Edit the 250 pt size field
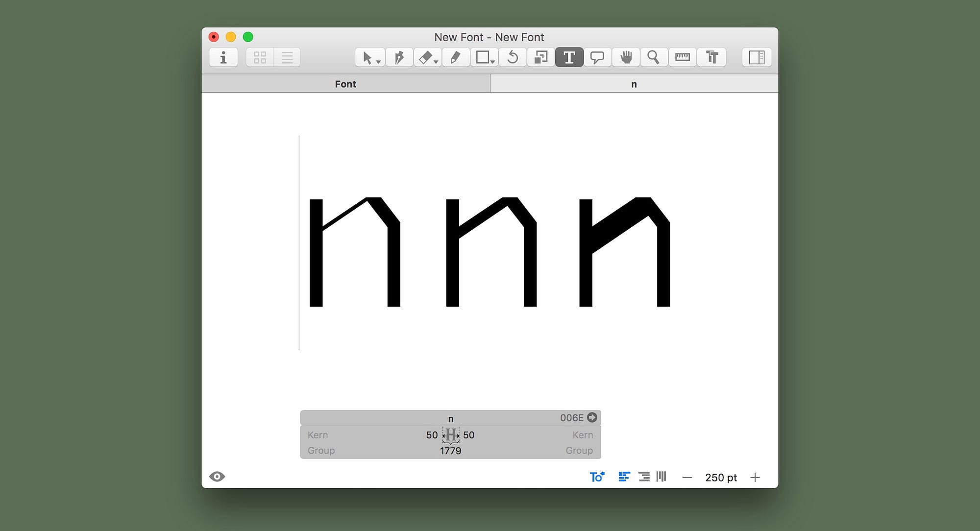The image size is (980, 531). coord(721,478)
